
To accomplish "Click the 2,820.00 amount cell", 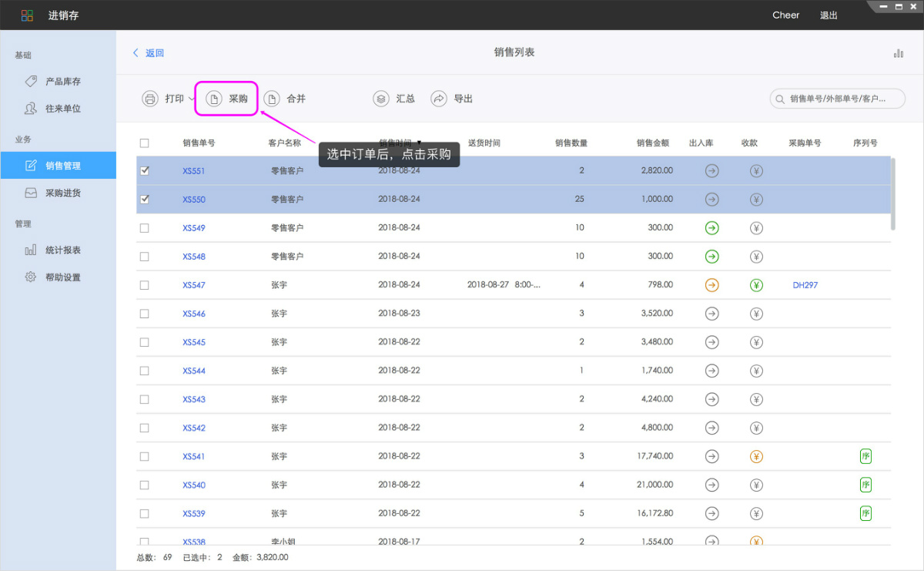I will pyautogui.click(x=657, y=170).
